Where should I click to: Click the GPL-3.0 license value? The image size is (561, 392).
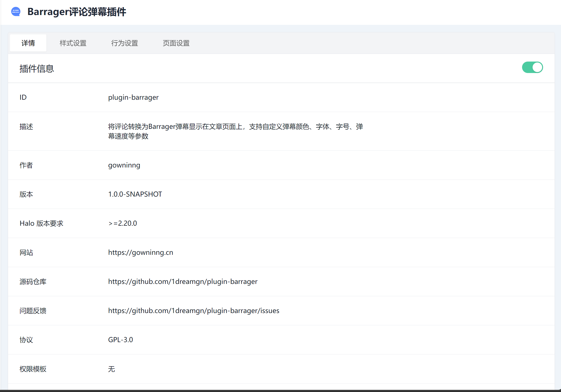coord(120,340)
